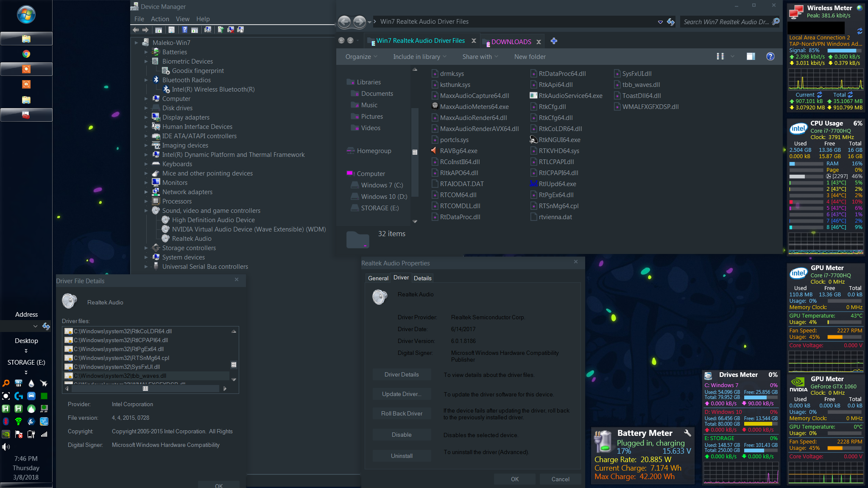Click the volume speaker tray icon

pyautogui.click(x=6, y=446)
